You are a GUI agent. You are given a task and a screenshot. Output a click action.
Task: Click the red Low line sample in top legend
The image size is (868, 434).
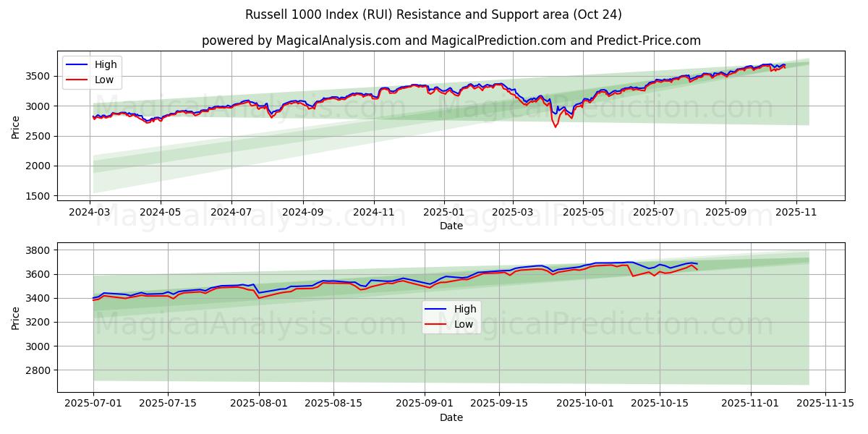77,80
